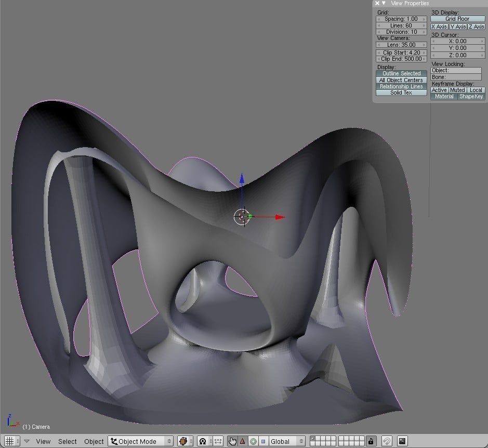
Task: Toggle the 3D transform manipulator hand icon
Action: click(x=232, y=441)
